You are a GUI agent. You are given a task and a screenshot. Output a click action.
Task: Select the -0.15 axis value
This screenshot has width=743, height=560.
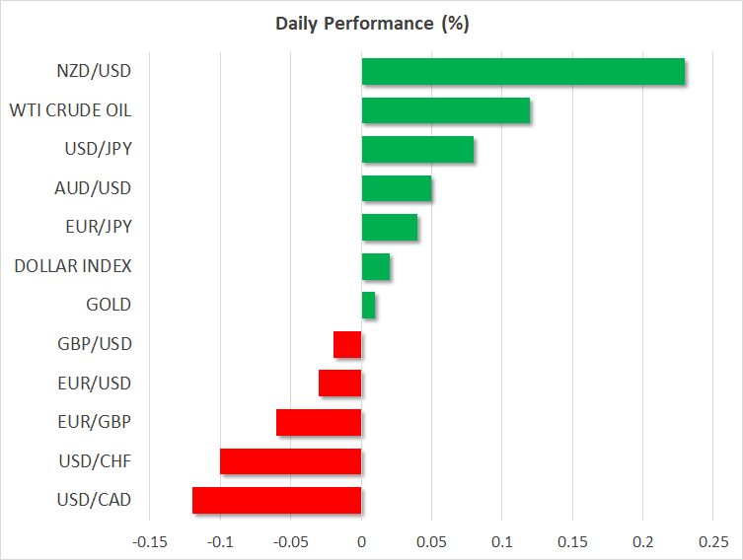pos(150,541)
